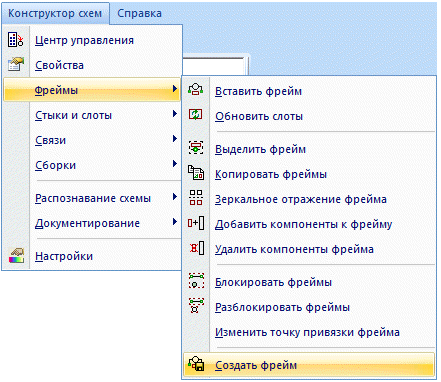Expand the Сборки submenu arrow
The width and height of the screenshot is (441, 382).
point(175,163)
